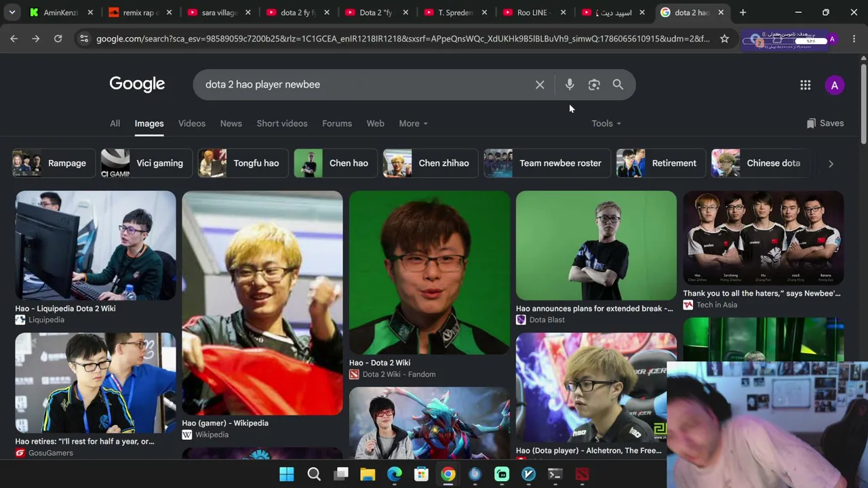Switch to the News tab

pos(231,123)
